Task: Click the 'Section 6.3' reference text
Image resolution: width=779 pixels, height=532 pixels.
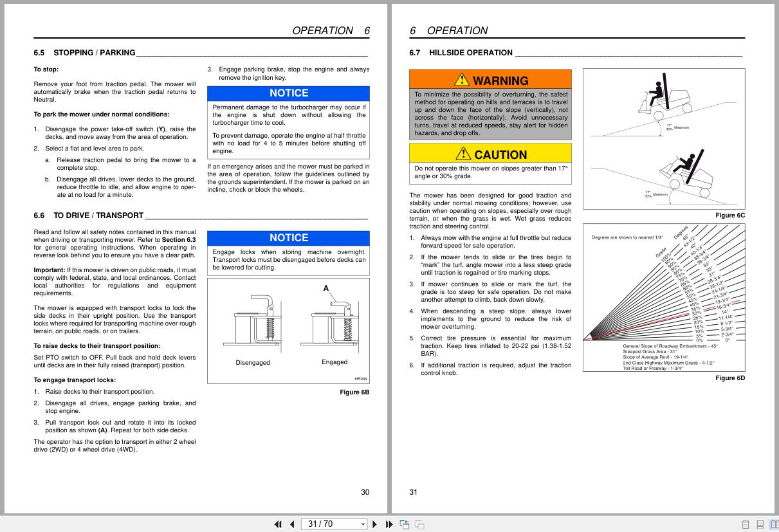Action: 179,239
